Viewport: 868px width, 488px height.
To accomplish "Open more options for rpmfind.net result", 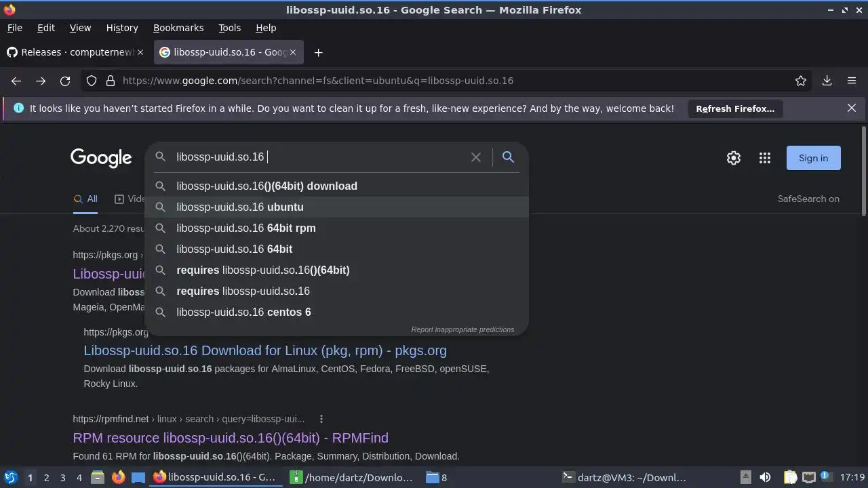I will (x=321, y=419).
